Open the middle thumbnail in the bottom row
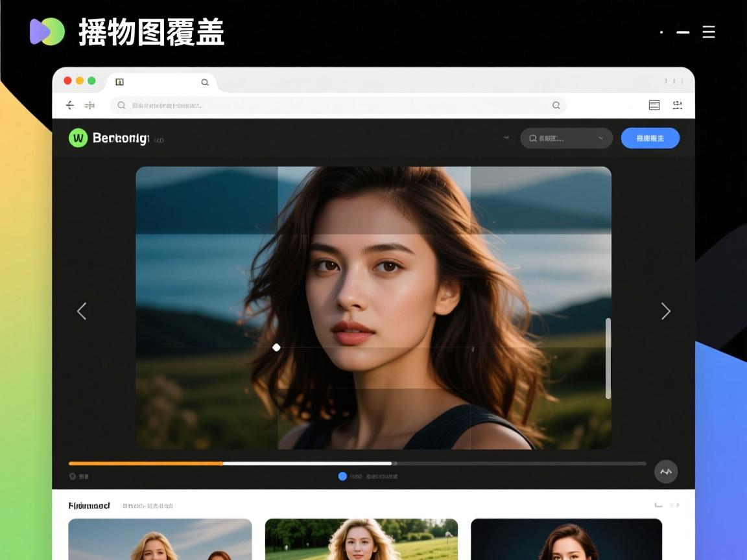The image size is (747, 560). pos(361,539)
